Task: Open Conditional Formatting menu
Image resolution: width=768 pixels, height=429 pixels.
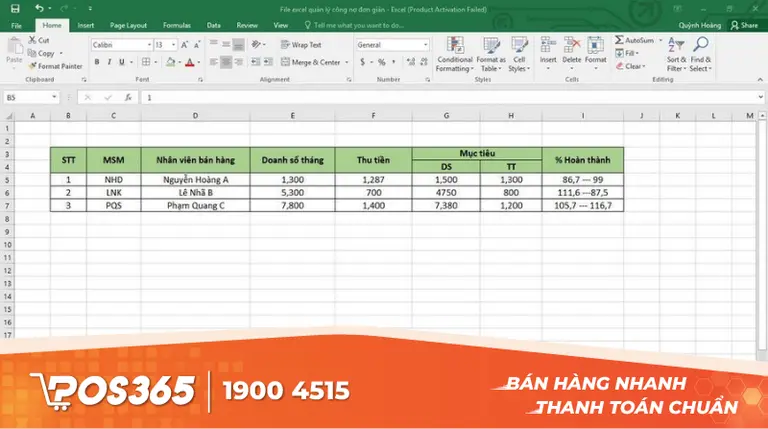Action: pos(455,54)
